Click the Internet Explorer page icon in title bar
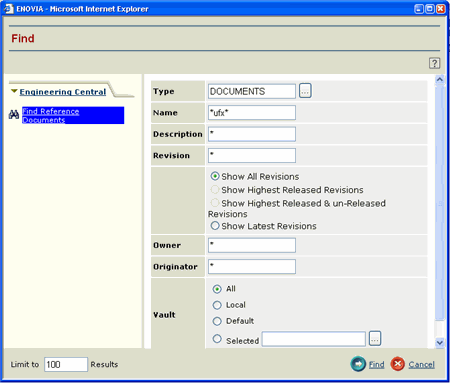 (8, 9)
